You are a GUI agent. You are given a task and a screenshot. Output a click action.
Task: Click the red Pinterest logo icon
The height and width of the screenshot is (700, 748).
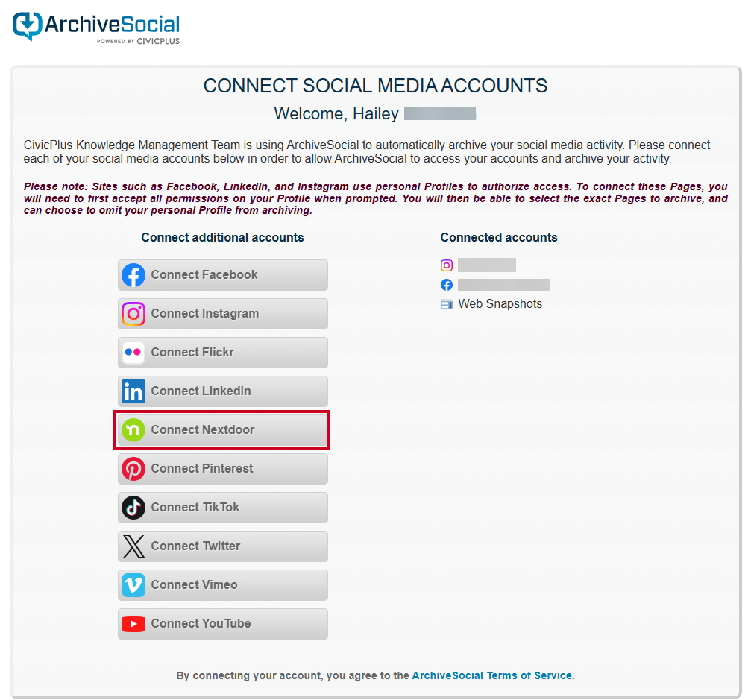(x=133, y=469)
